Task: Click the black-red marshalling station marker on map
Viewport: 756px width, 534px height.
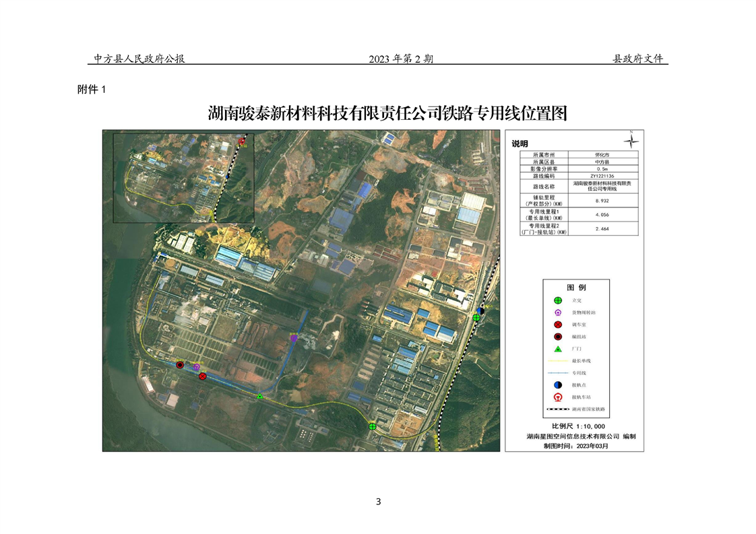Action: (180, 365)
